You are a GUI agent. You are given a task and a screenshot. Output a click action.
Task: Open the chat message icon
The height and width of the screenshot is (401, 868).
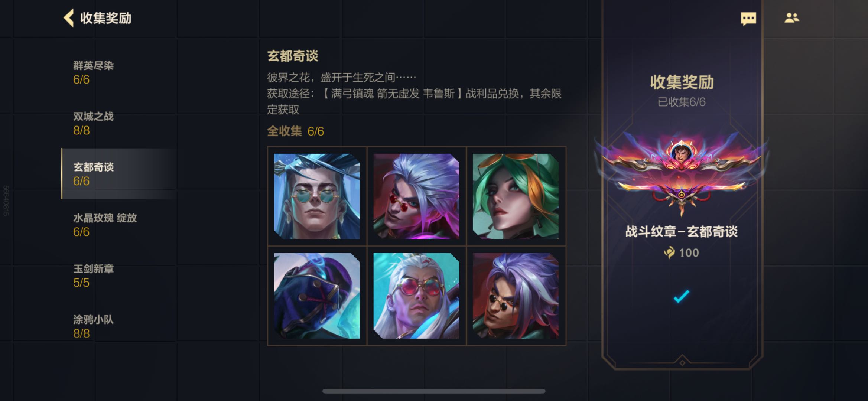click(748, 19)
